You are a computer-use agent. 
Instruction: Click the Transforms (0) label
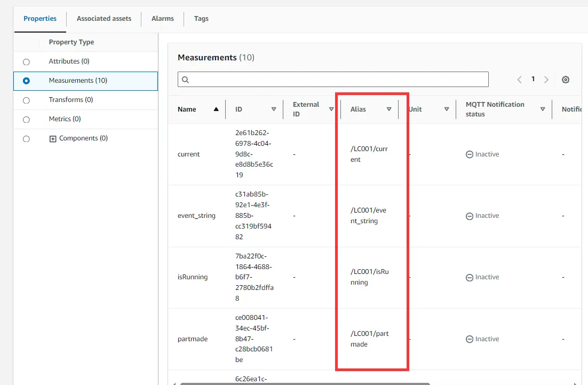[71, 99]
